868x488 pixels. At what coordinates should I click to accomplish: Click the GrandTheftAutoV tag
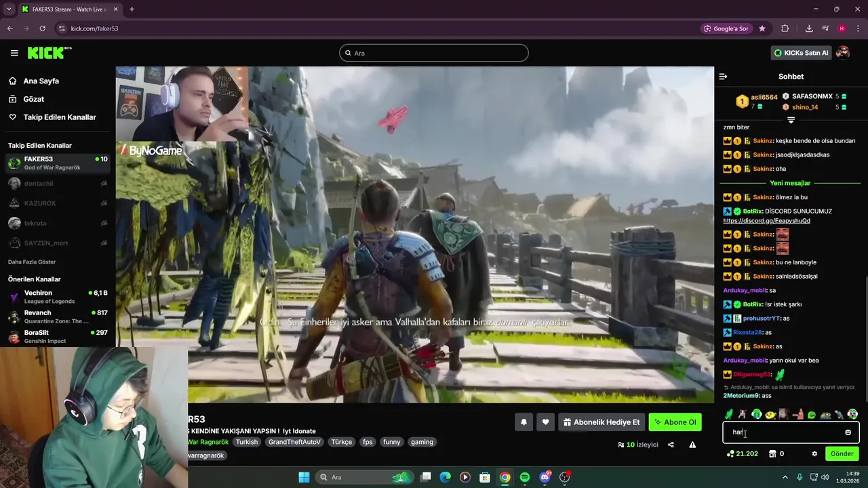[x=294, y=442]
